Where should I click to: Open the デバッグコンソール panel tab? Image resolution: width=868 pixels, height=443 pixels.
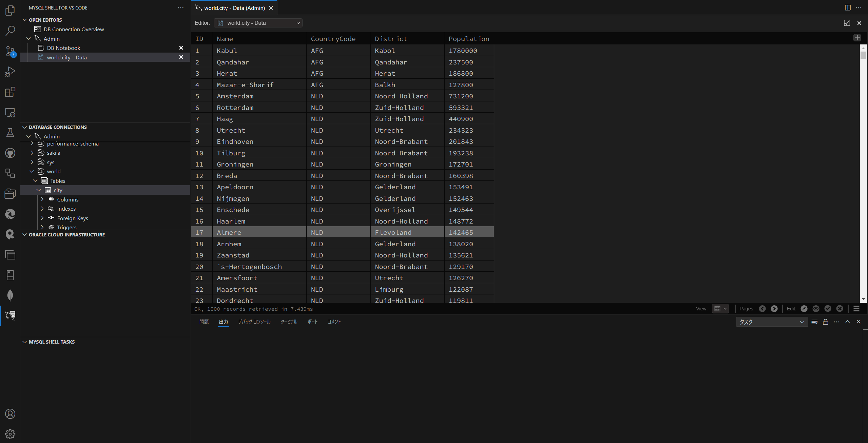[254, 322]
